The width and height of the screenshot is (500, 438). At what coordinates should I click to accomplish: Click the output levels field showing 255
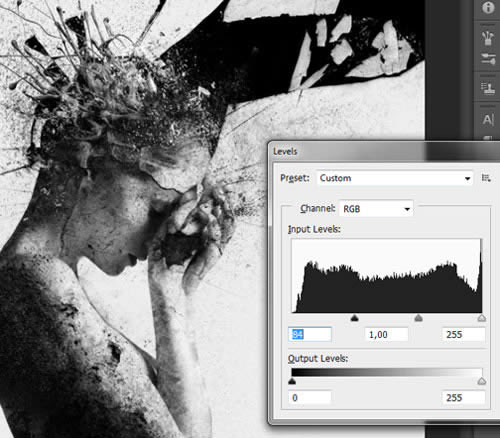(x=464, y=397)
